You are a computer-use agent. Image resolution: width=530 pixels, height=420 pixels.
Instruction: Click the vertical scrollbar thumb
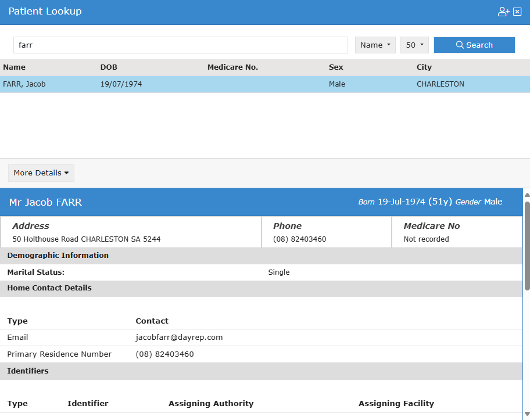click(x=527, y=244)
